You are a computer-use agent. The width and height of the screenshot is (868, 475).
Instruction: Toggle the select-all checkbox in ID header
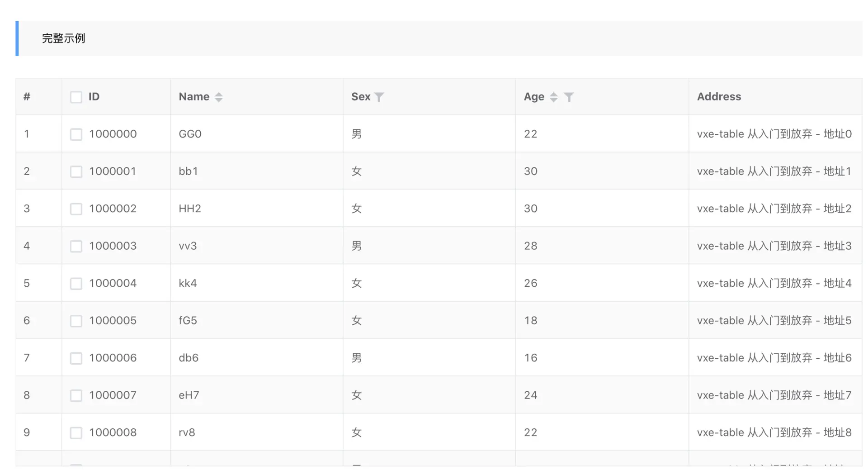point(76,97)
